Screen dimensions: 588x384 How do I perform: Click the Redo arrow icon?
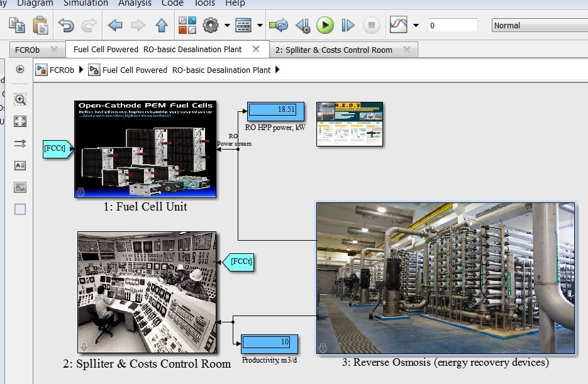(89, 26)
